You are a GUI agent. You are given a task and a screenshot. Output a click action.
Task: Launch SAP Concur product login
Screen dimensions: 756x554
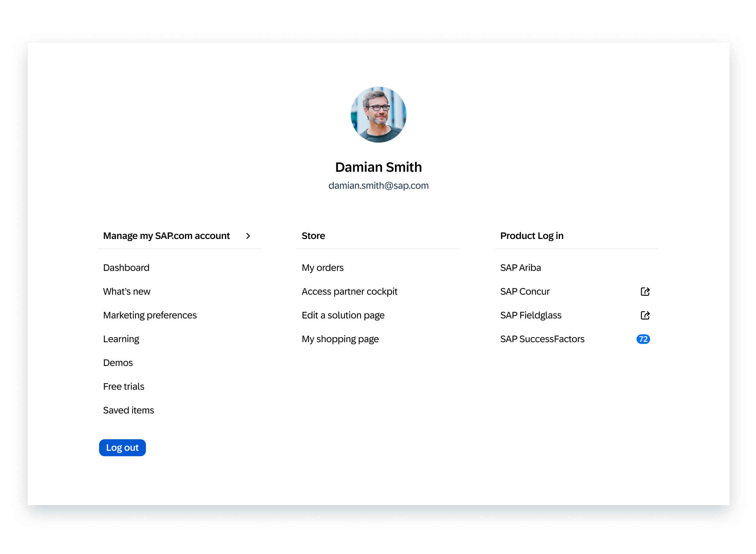(x=525, y=292)
